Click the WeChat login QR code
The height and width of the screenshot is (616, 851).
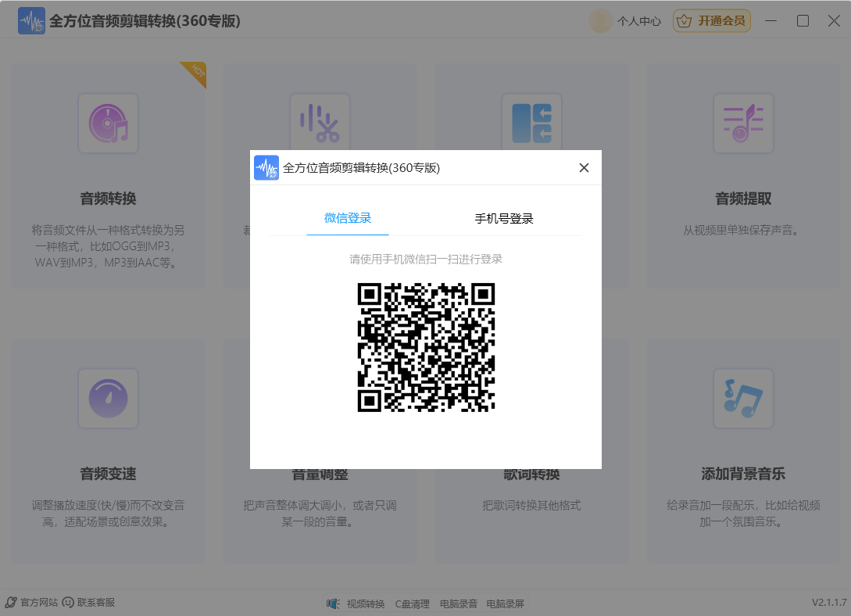point(426,347)
